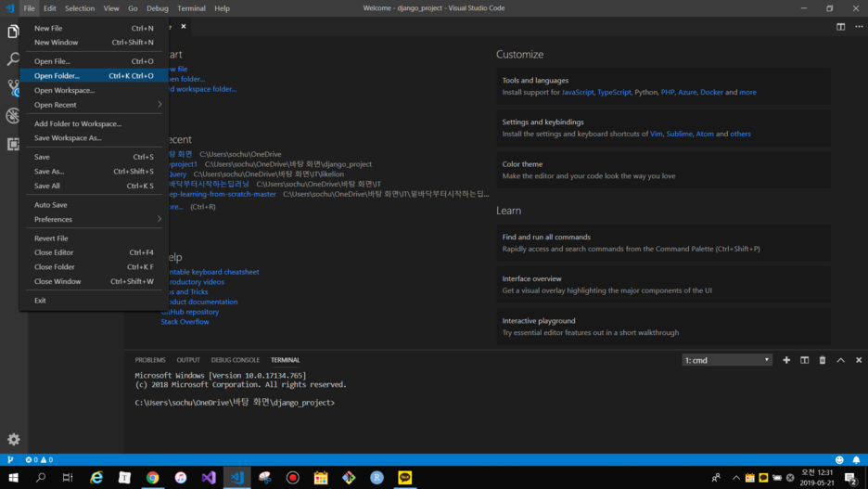The image size is (868, 489).
Task: Open notifications bell in status bar
Action: 856,459
